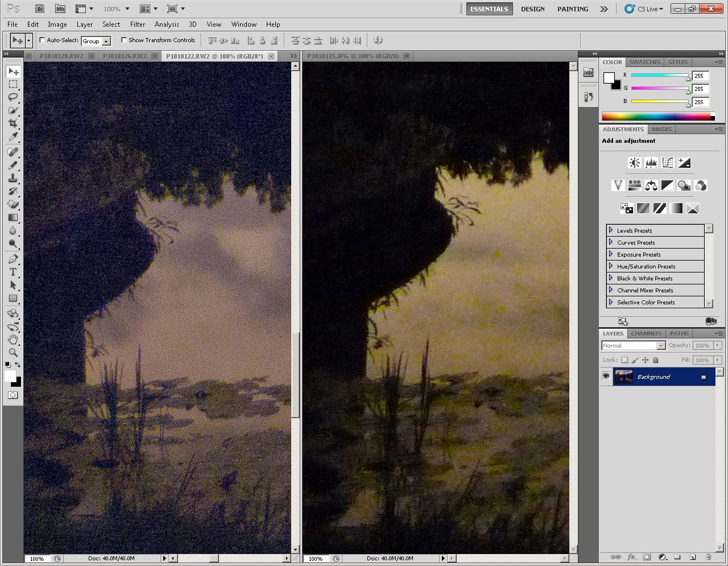Switch to the Painting workspace
Image resolution: width=728 pixels, height=566 pixels.
(x=573, y=9)
